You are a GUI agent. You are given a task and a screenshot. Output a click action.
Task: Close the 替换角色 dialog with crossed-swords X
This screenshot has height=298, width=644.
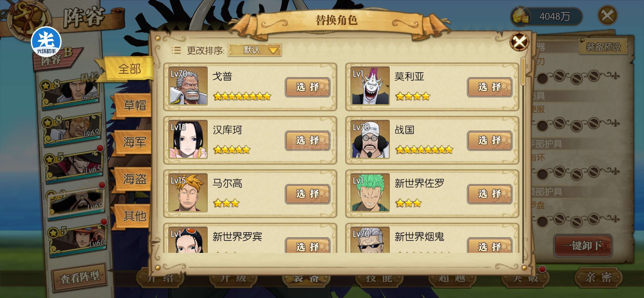coord(519,42)
